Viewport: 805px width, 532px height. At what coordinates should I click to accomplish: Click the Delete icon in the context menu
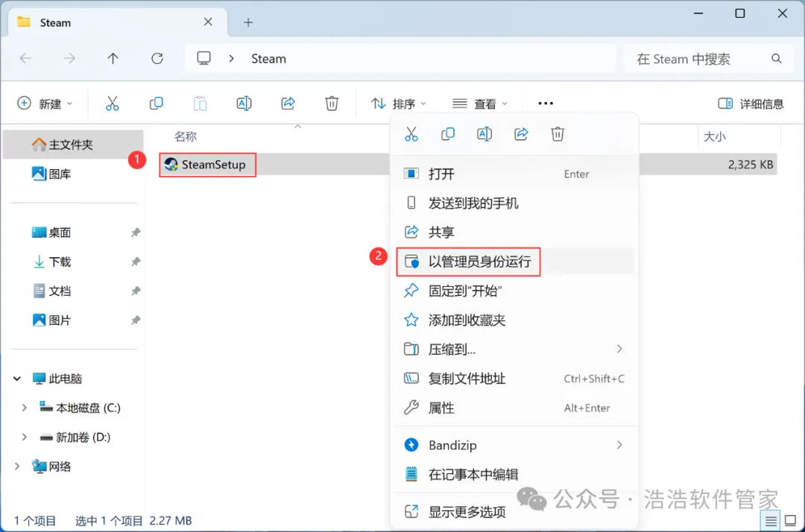point(558,134)
